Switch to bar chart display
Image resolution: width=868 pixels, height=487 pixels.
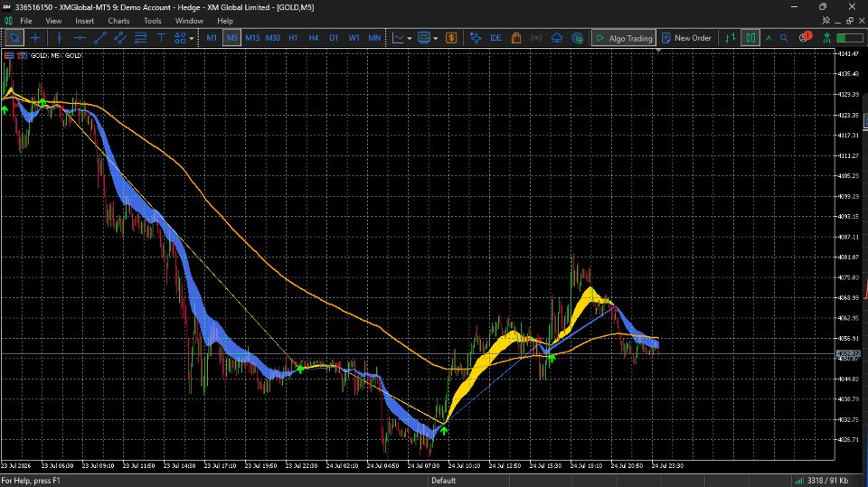point(731,38)
